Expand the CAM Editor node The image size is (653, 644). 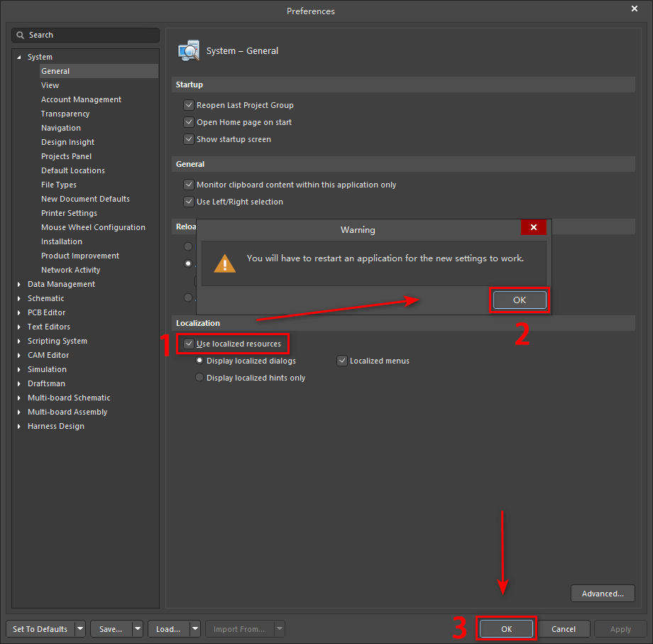(18, 355)
